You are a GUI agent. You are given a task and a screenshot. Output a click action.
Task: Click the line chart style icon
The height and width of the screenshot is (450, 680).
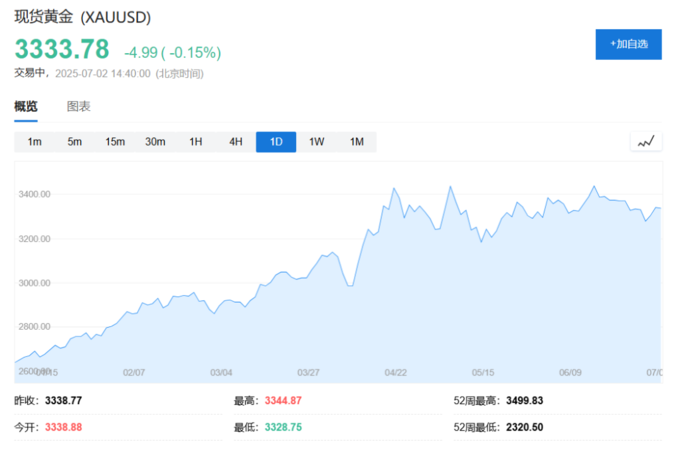pos(647,142)
